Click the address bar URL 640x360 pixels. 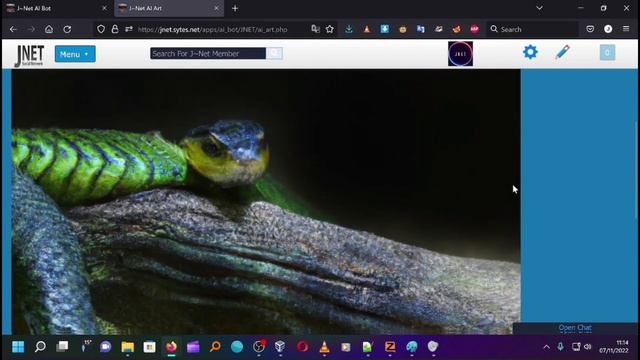click(212, 29)
